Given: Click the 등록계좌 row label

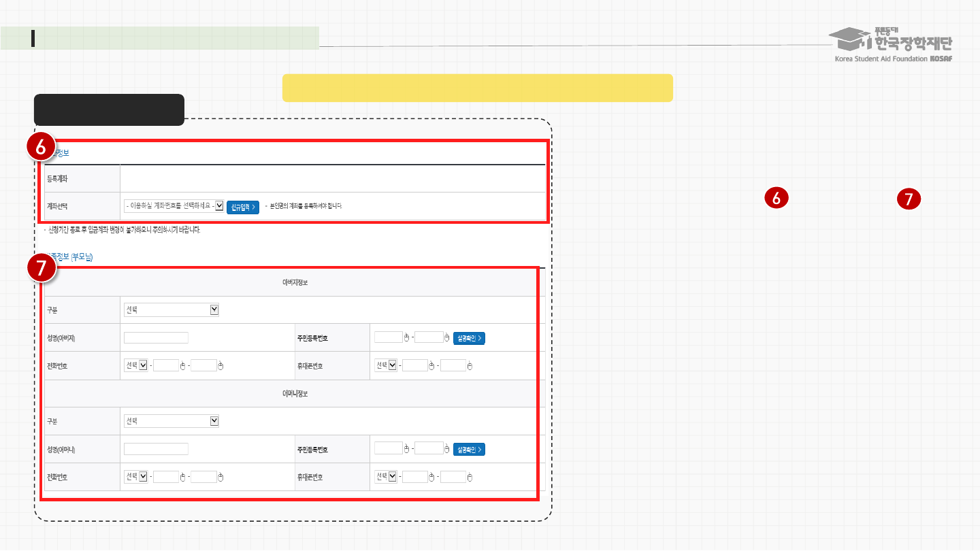Looking at the screenshot, I should point(57,178).
